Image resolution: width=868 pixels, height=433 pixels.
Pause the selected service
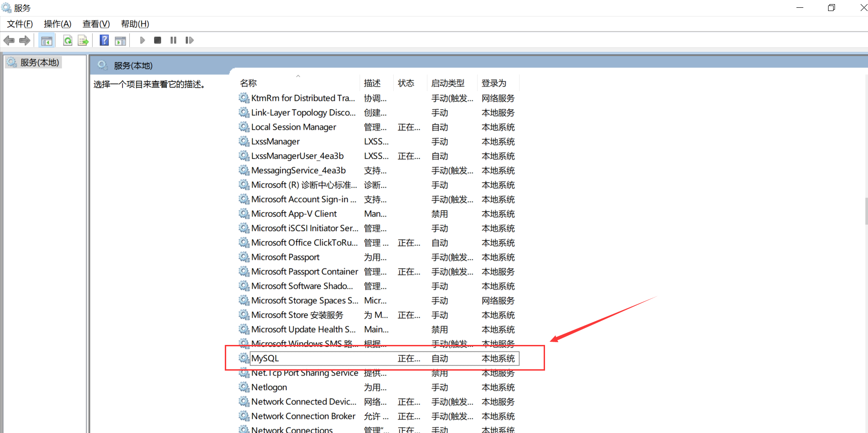coord(173,40)
